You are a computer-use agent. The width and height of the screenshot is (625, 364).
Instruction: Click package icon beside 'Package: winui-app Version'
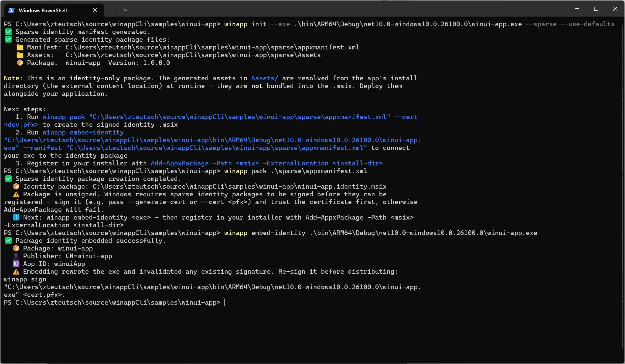coord(20,63)
